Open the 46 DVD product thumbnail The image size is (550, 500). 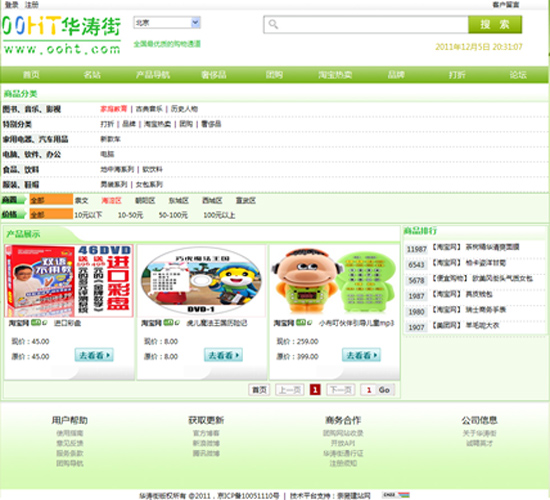[x=69, y=281]
